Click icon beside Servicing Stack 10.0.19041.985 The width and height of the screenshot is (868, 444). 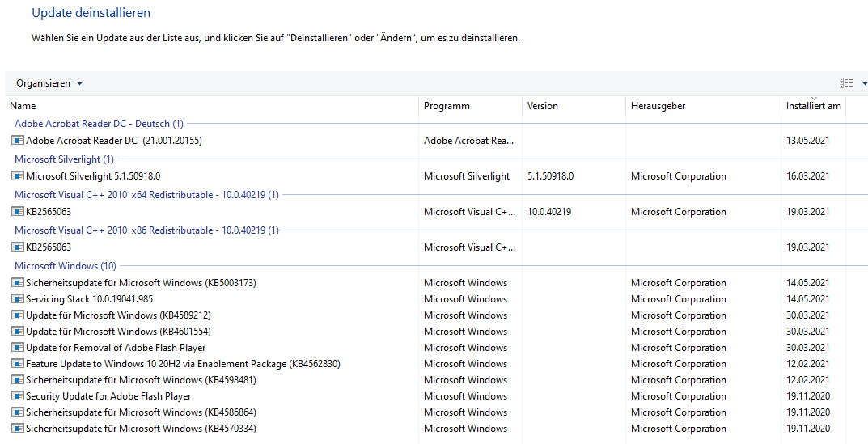18,299
